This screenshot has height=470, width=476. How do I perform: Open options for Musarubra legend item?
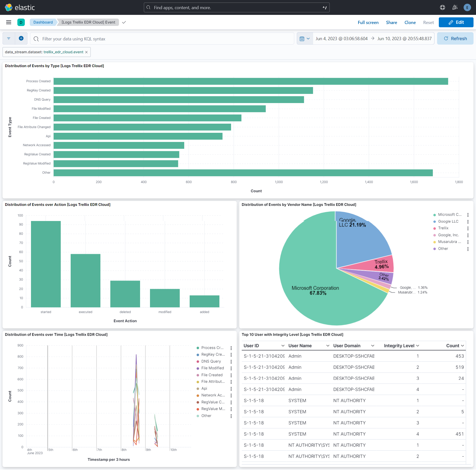[468, 242]
